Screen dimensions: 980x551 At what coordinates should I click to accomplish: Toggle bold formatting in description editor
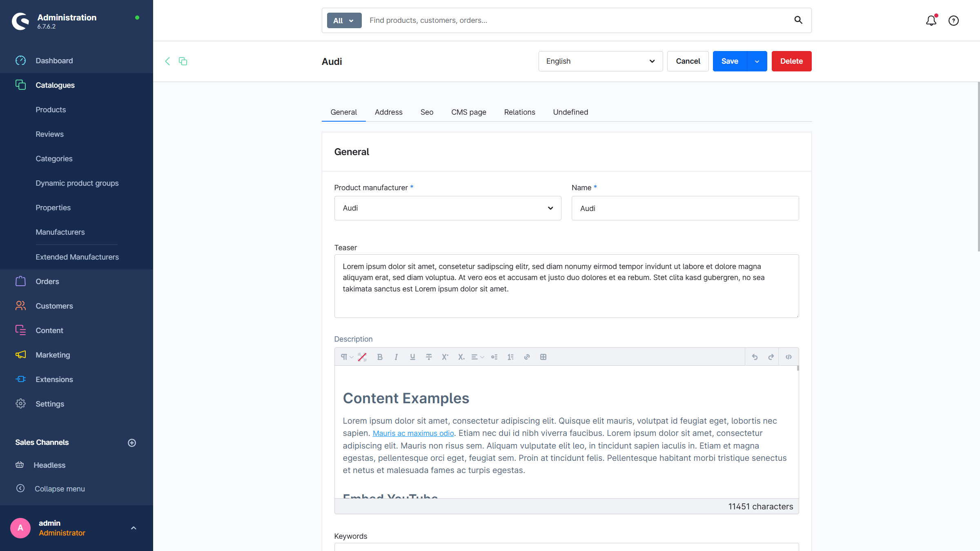point(380,357)
